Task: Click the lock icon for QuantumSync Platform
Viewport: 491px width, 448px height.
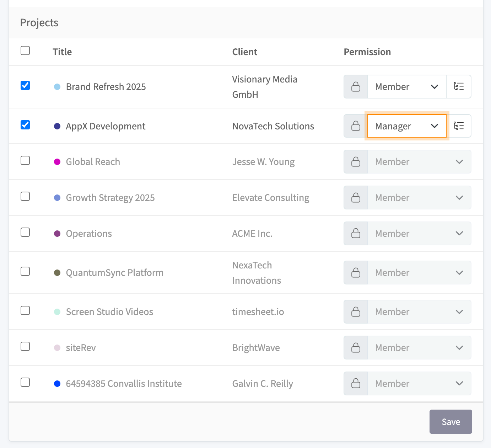Action: pos(355,272)
